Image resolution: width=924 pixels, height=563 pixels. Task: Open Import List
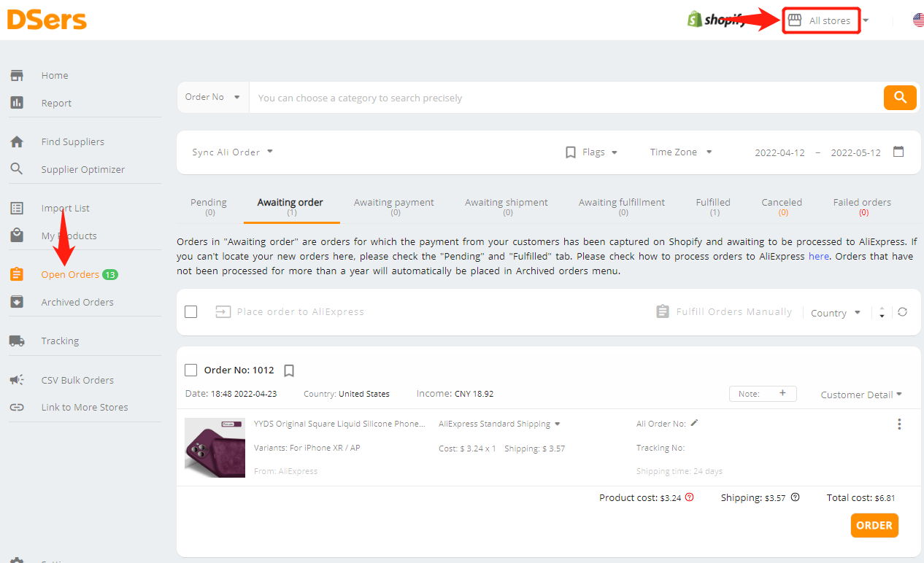point(66,208)
